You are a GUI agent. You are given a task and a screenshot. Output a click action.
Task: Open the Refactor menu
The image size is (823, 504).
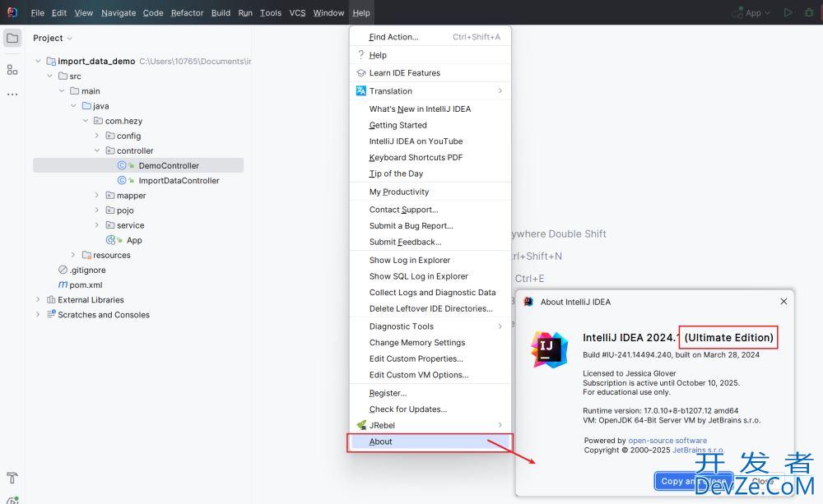188,12
